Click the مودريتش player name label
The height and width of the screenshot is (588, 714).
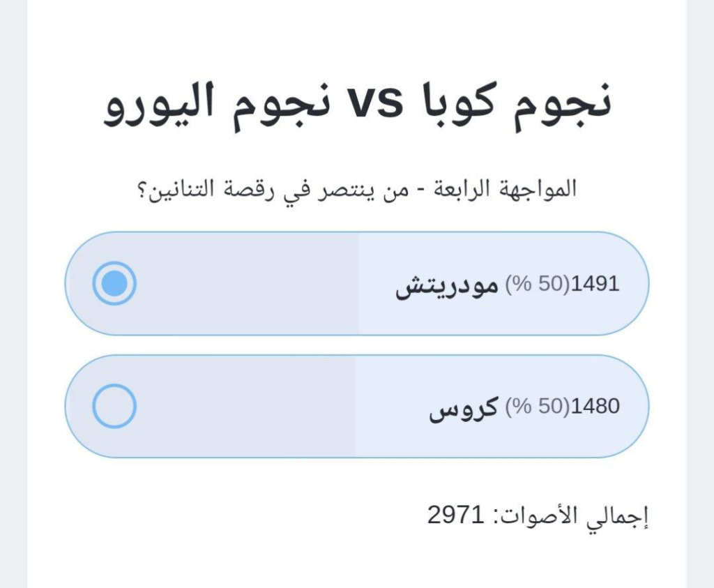(447, 285)
